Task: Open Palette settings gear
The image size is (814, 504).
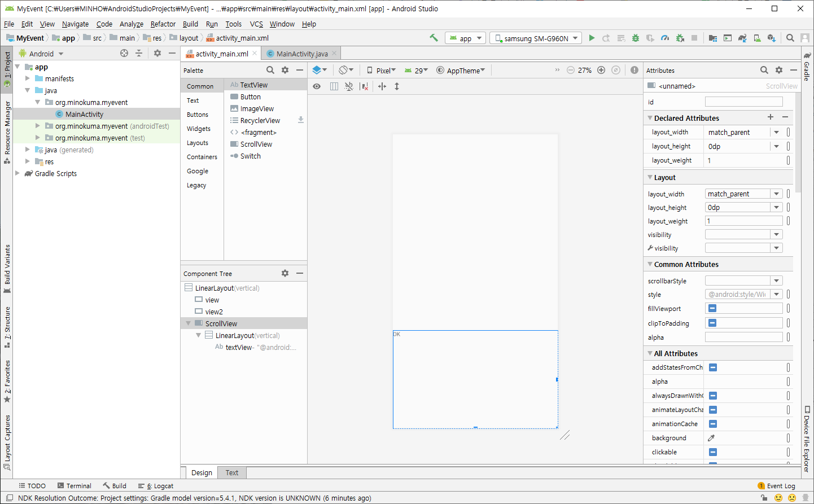Action: [x=285, y=70]
